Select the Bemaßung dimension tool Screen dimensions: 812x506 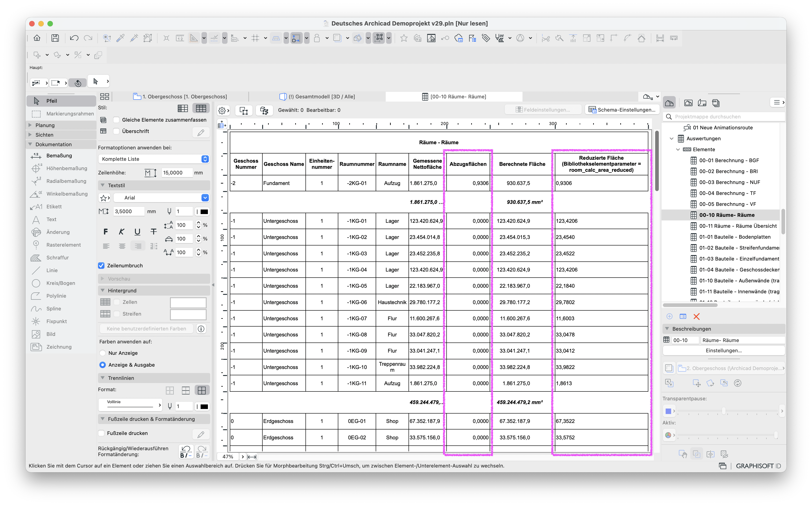(x=59, y=156)
